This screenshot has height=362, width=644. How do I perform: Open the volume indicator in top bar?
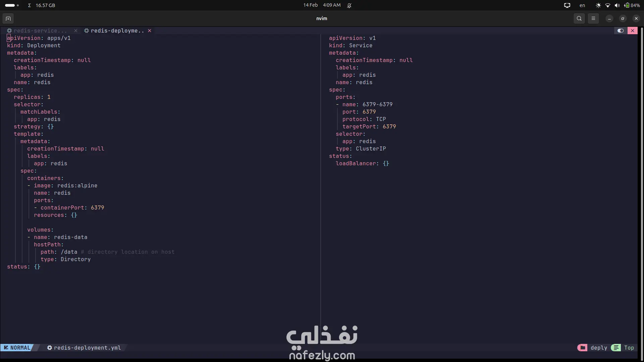pyautogui.click(x=617, y=5)
